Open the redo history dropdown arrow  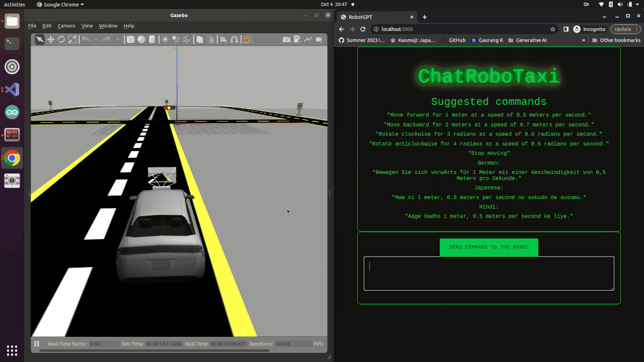[x=118, y=39]
